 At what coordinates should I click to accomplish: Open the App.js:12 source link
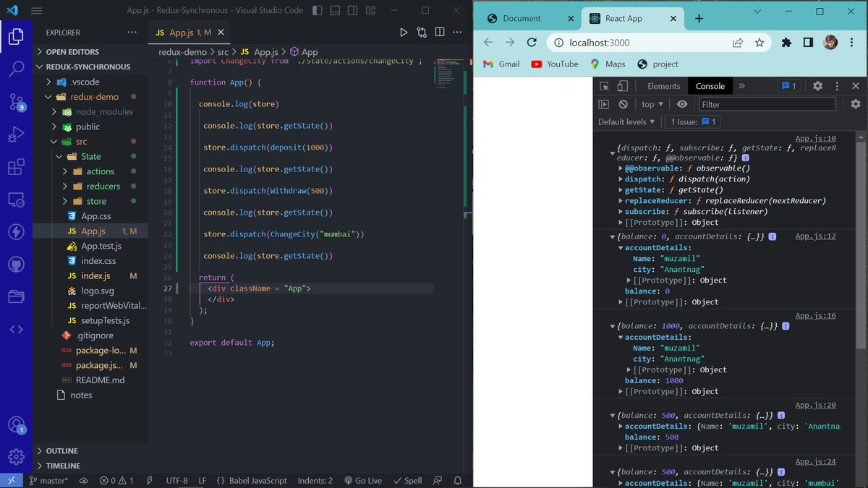[817, 236]
